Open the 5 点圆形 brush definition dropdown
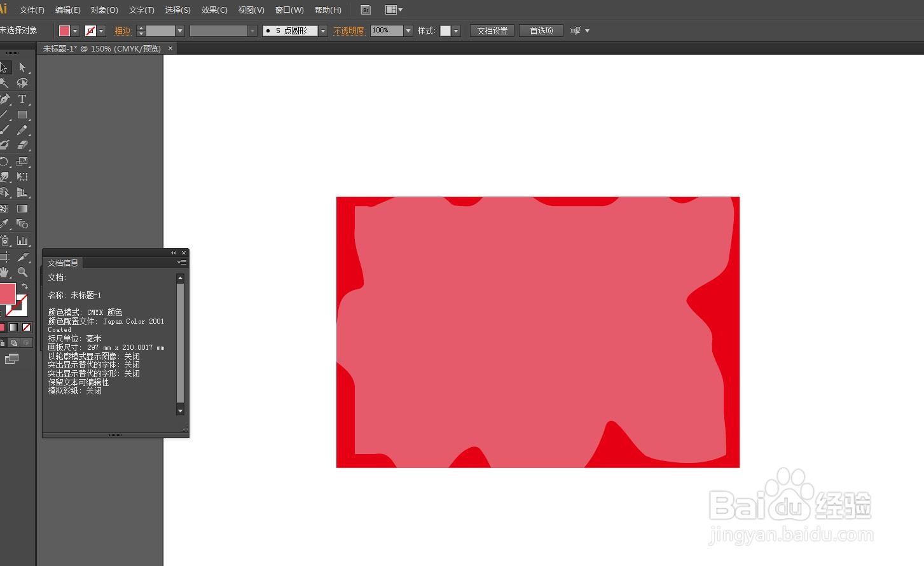 (323, 31)
